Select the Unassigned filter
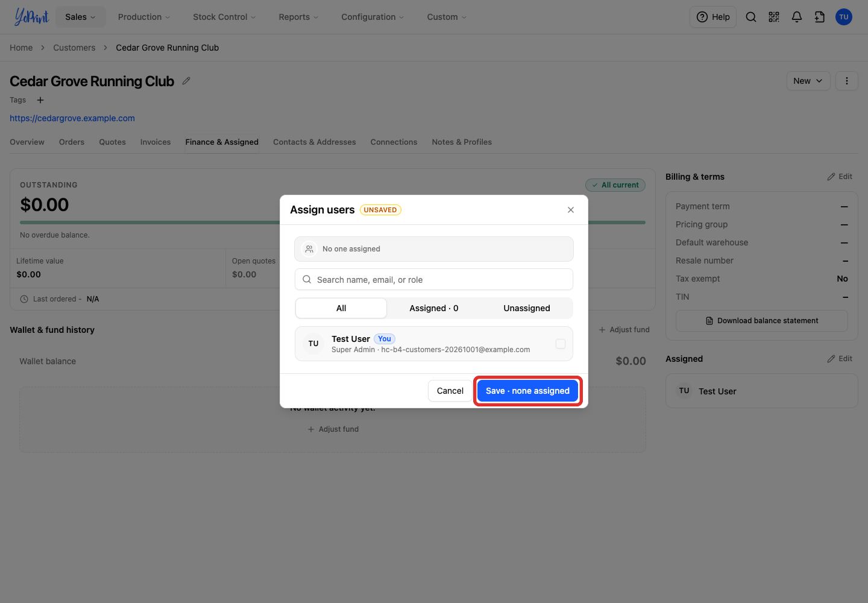This screenshot has width=868, height=603. (527, 308)
